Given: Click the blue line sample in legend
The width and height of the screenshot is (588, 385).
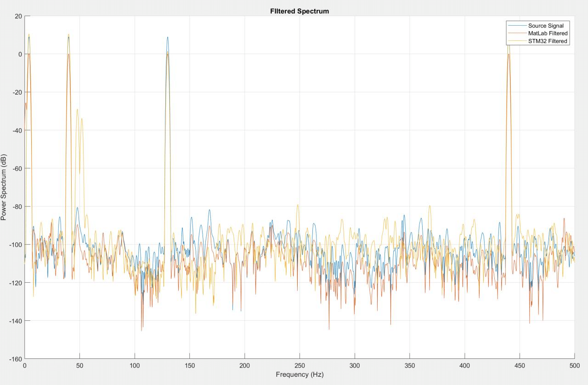Looking at the screenshot, I should click(516, 26).
